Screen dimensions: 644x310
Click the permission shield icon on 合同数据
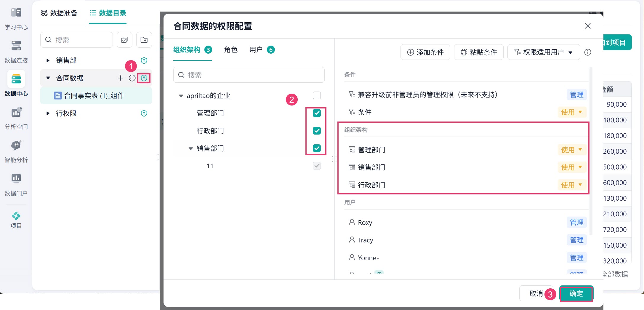[x=144, y=78]
